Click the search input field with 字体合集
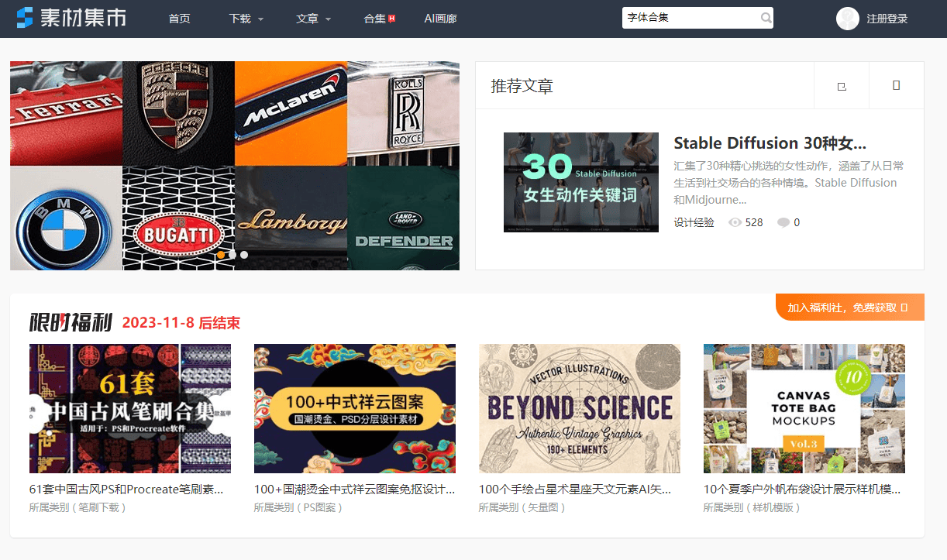 click(688, 18)
